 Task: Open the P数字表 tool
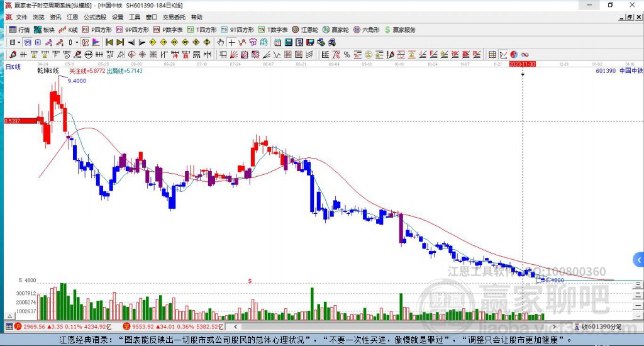[168, 30]
